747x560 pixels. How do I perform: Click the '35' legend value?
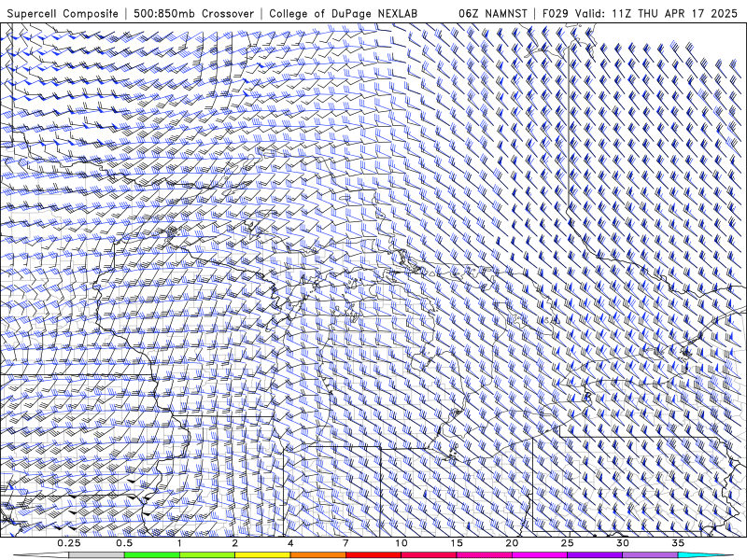(x=678, y=543)
